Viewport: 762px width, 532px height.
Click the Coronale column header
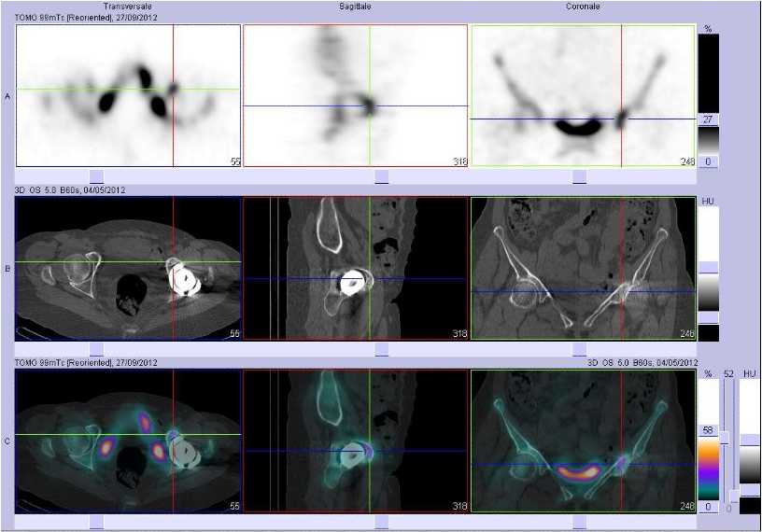pos(583,7)
